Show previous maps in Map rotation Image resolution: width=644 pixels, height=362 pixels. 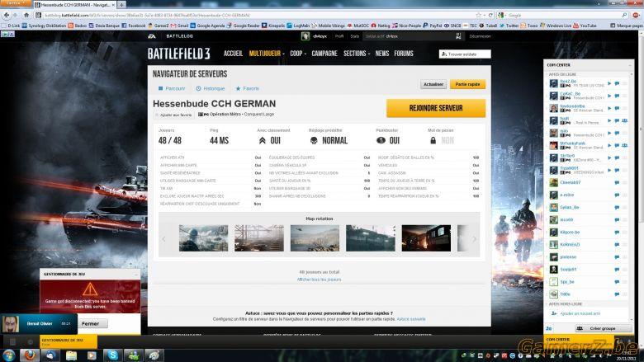[x=163, y=238]
